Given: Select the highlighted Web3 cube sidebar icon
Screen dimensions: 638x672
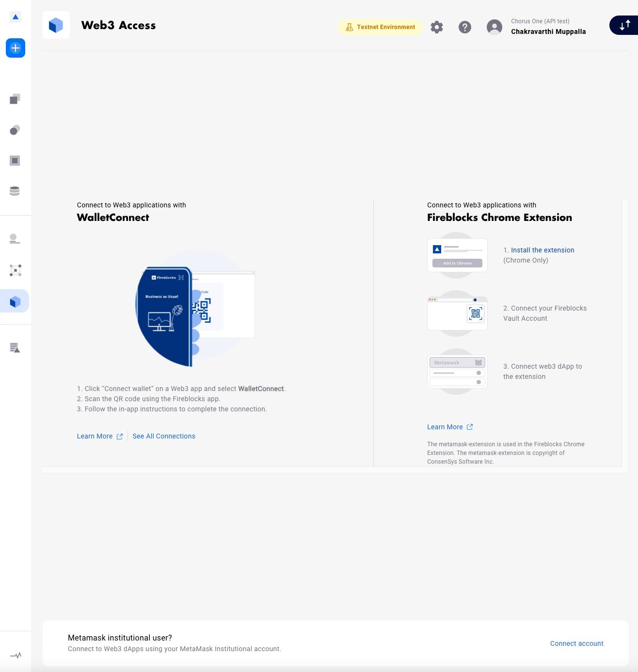Looking at the screenshot, I should [15, 301].
